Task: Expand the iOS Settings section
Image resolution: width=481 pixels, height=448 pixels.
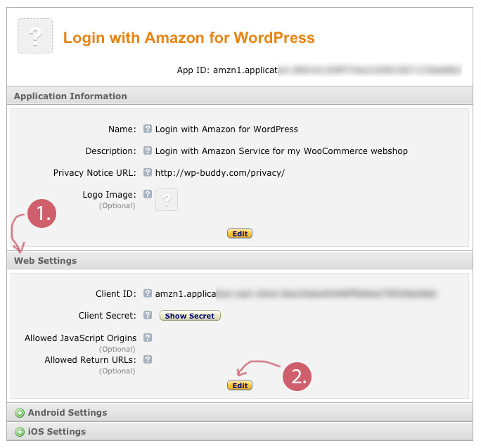Action: point(56,432)
